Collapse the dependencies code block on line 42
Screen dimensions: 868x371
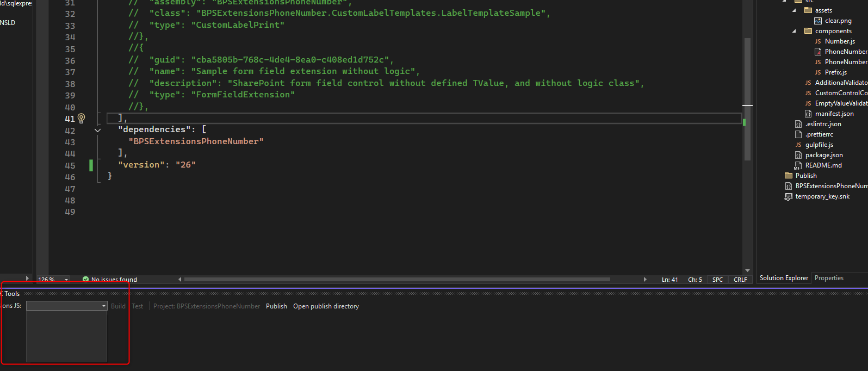[x=98, y=130]
